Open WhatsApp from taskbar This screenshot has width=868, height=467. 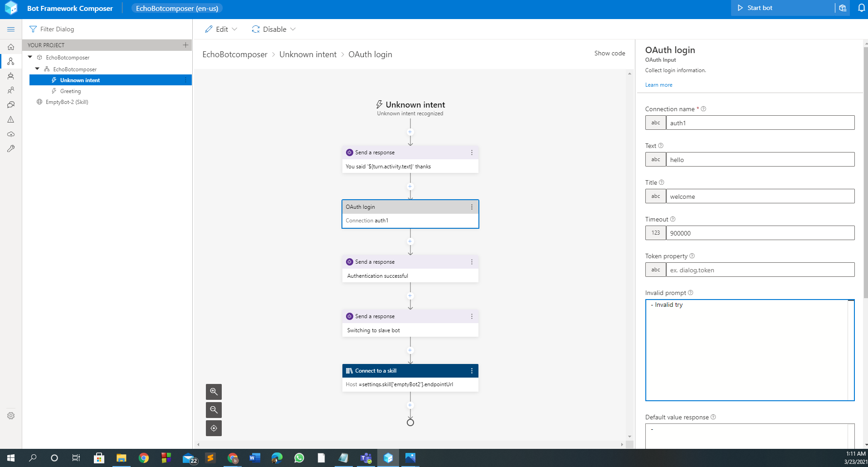(299, 458)
